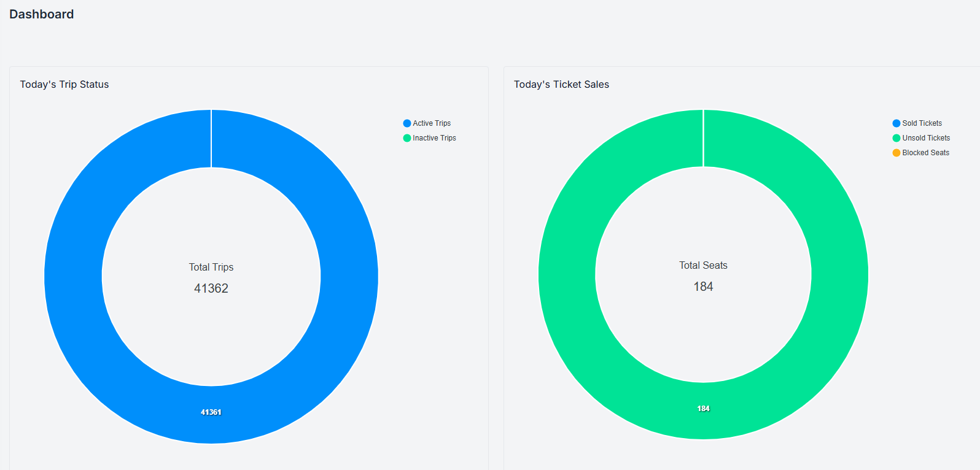
Task: Toggle the Unsold Tickets legend label
Action: pos(926,138)
